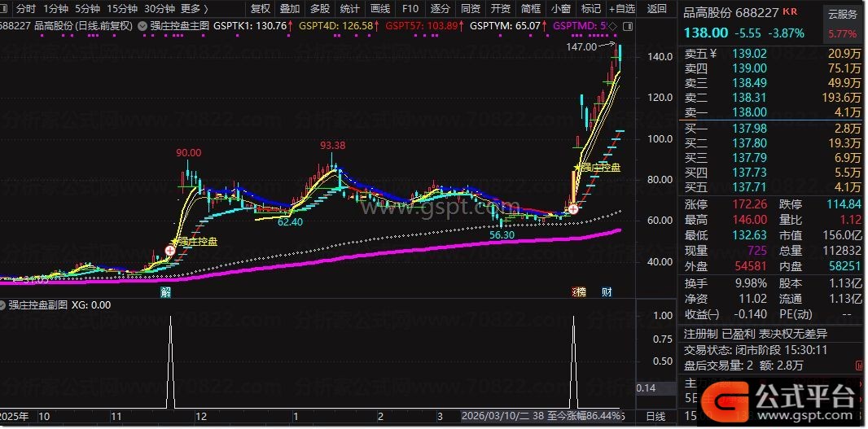868x429 pixels.
Task: Click the 解 event marker below chart
Action: [x=165, y=292]
